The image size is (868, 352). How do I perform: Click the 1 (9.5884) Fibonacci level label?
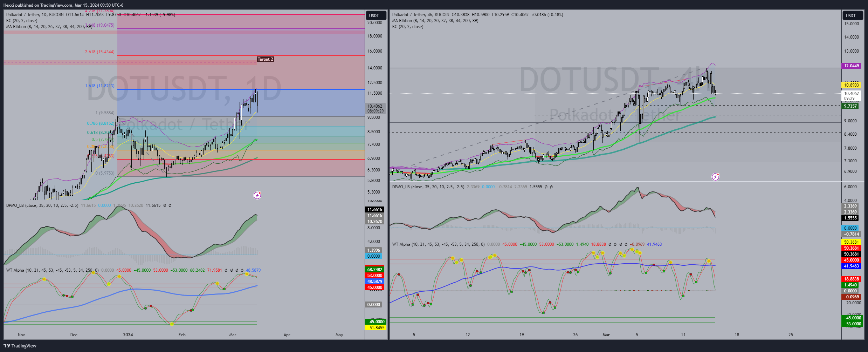pos(105,113)
